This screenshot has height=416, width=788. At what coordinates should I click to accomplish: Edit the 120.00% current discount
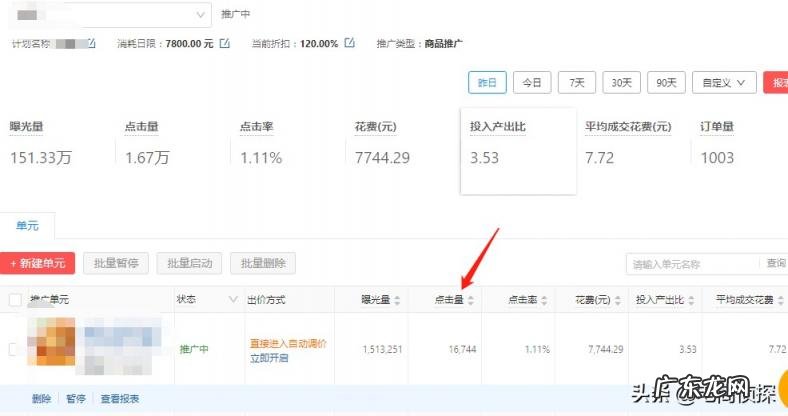(349, 43)
